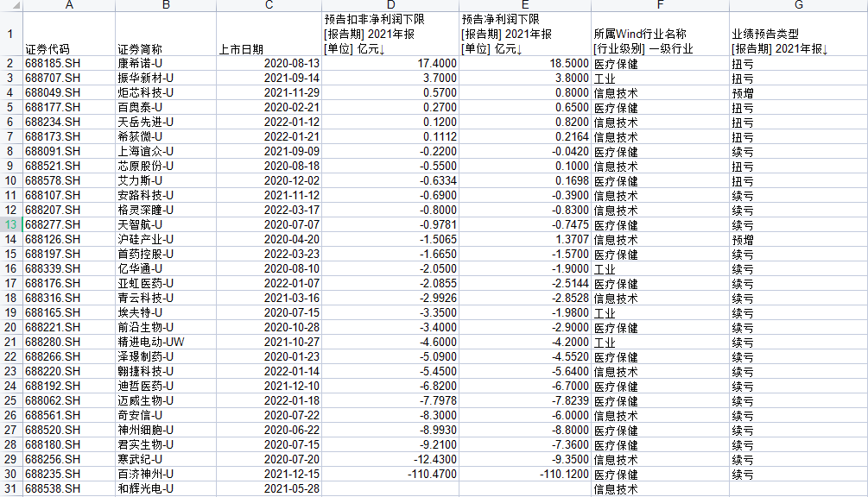This screenshot has width=868, height=497.
Task: Select cell 君实生物-U
Action: 166,444
